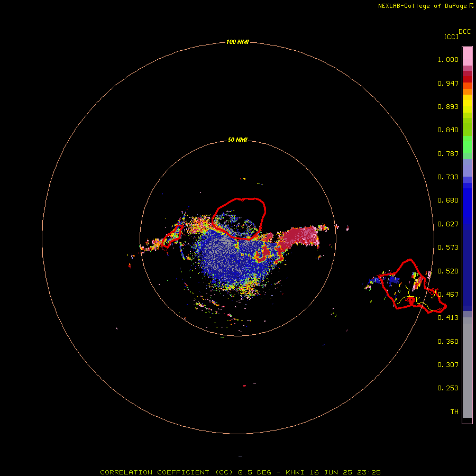
Task: Click the 0.893 color scale value
Action: click(448, 106)
